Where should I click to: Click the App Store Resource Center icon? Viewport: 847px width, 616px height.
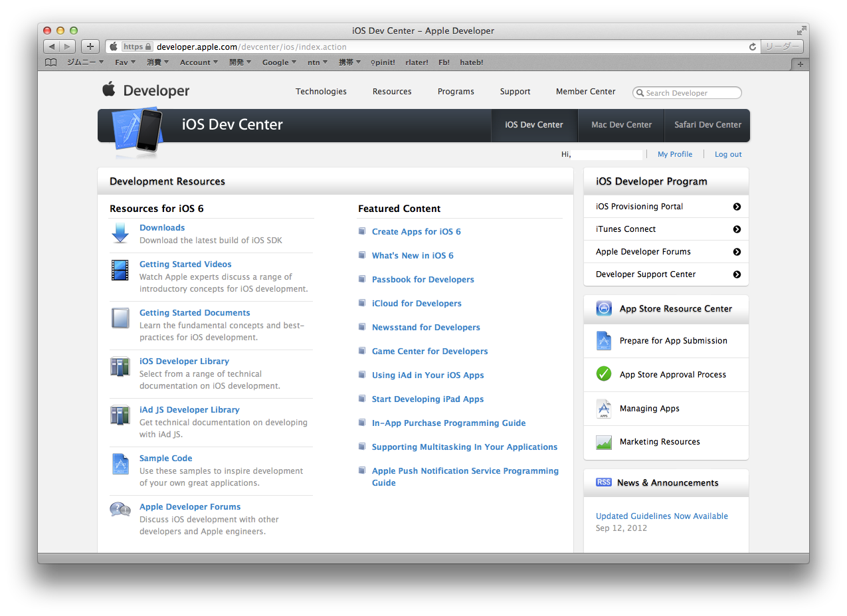[x=604, y=308]
